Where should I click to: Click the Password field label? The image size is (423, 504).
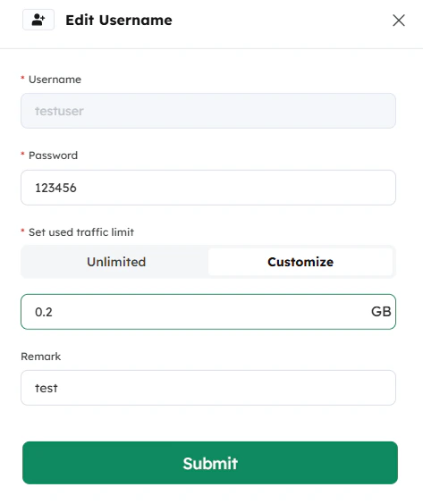[53, 155]
